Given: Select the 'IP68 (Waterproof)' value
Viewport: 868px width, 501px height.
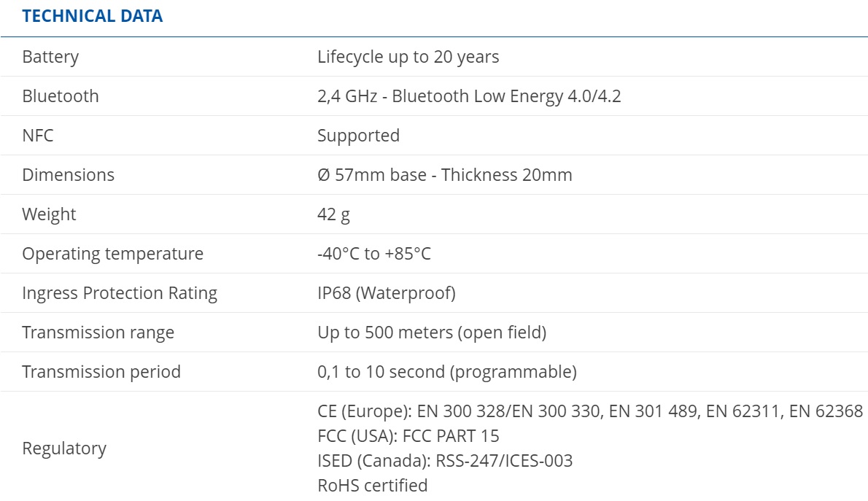Looking at the screenshot, I should [386, 293].
